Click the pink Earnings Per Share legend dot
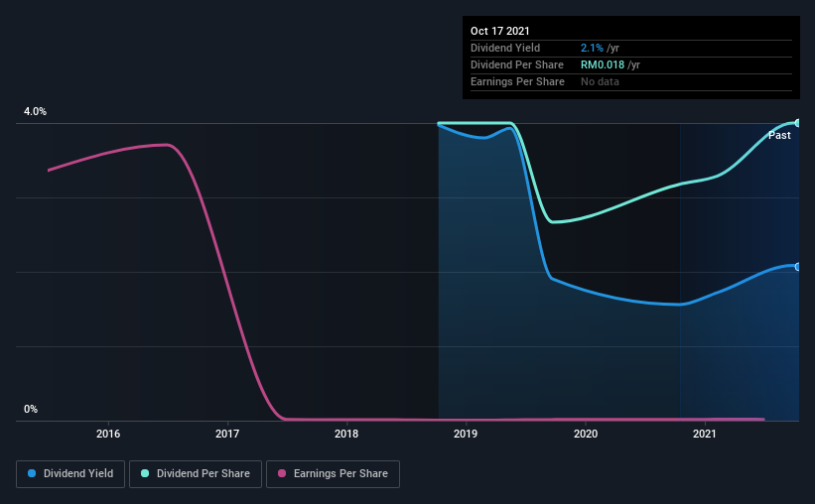 [x=282, y=473]
